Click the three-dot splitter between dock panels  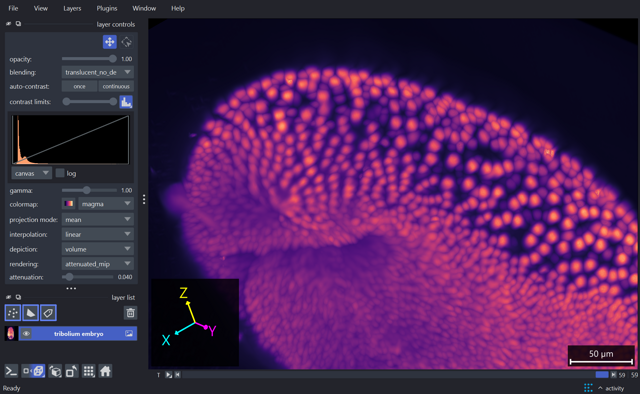tap(71, 288)
